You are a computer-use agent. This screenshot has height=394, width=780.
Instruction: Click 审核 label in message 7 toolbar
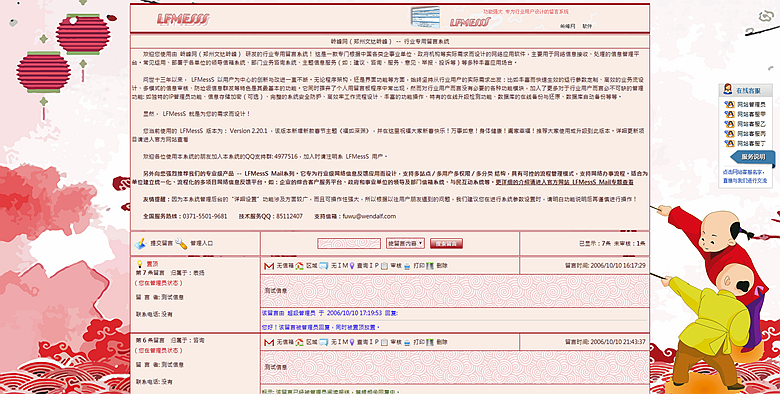[x=396, y=266]
